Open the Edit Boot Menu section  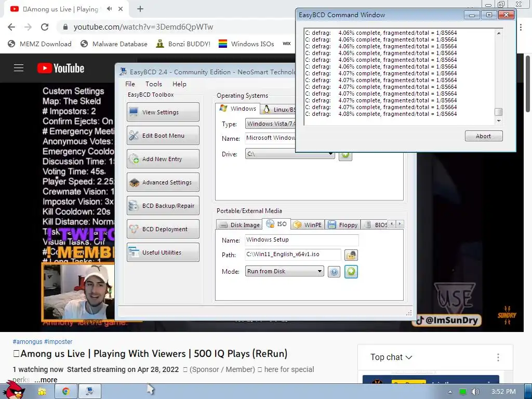(163, 136)
